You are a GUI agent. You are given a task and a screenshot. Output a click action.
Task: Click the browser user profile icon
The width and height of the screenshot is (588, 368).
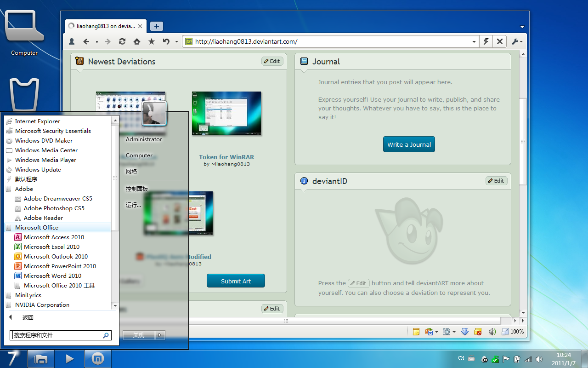click(x=72, y=41)
